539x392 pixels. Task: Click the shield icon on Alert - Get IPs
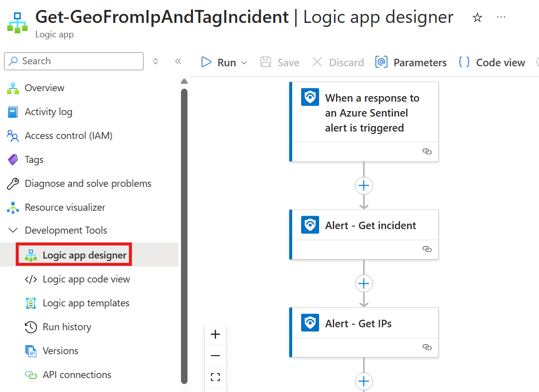point(310,323)
